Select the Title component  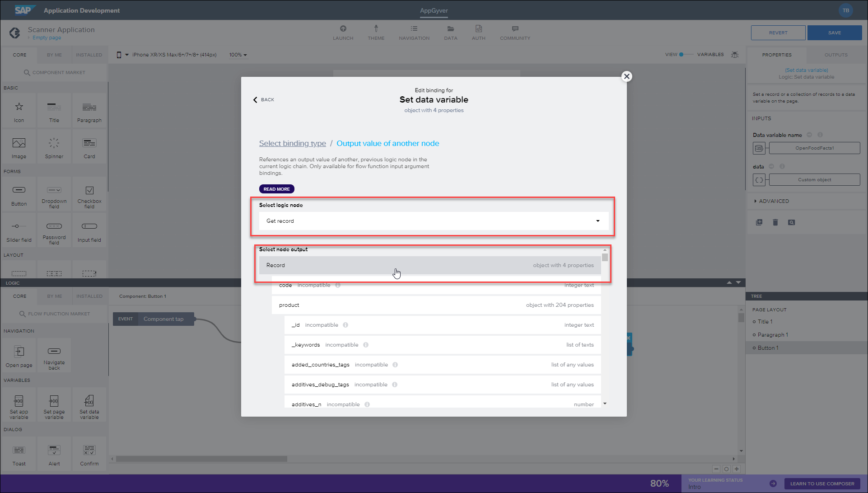[x=54, y=111]
